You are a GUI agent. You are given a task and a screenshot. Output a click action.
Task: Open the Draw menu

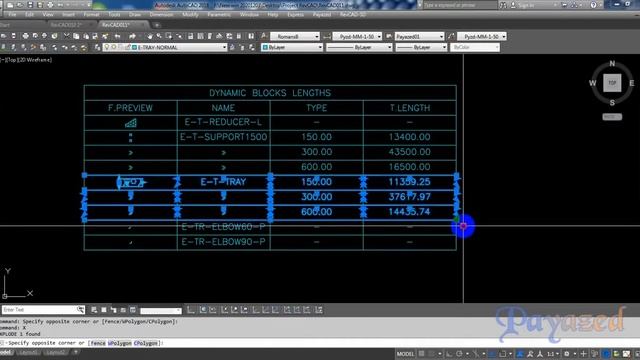135,14
